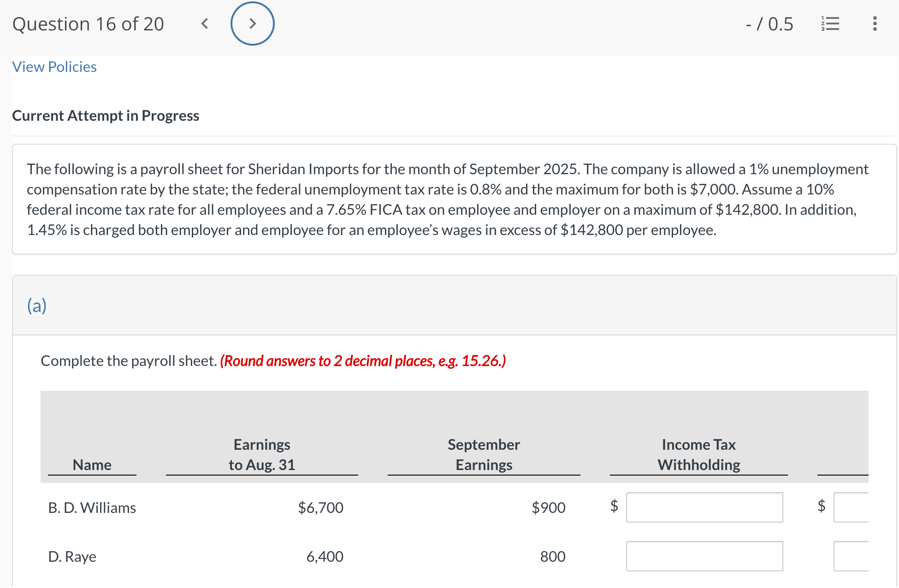Go back using the left chevron arrow
The height and width of the screenshot is (588, 899).
click(205, 24)
